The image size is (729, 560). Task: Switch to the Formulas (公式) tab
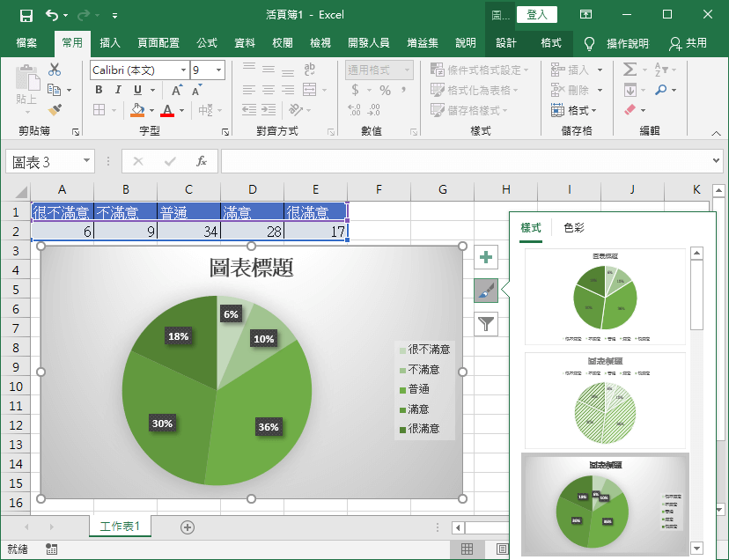click(x=207, y=43)
